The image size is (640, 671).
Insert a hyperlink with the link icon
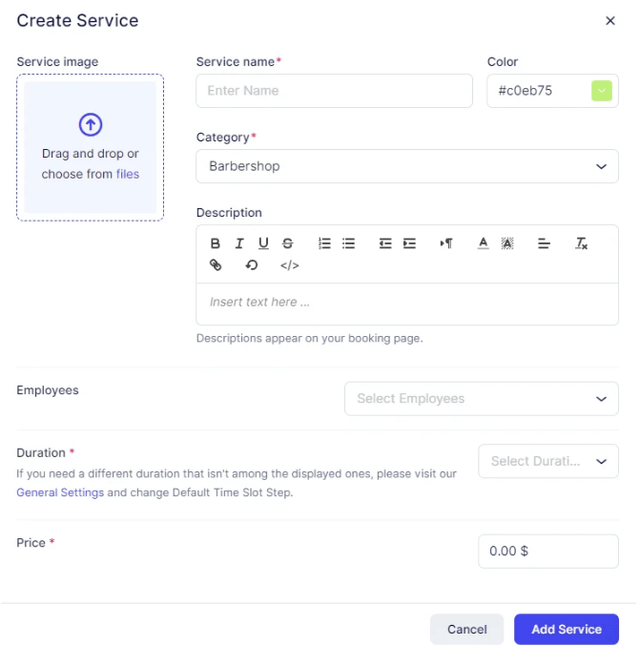(x=215, y=265)
